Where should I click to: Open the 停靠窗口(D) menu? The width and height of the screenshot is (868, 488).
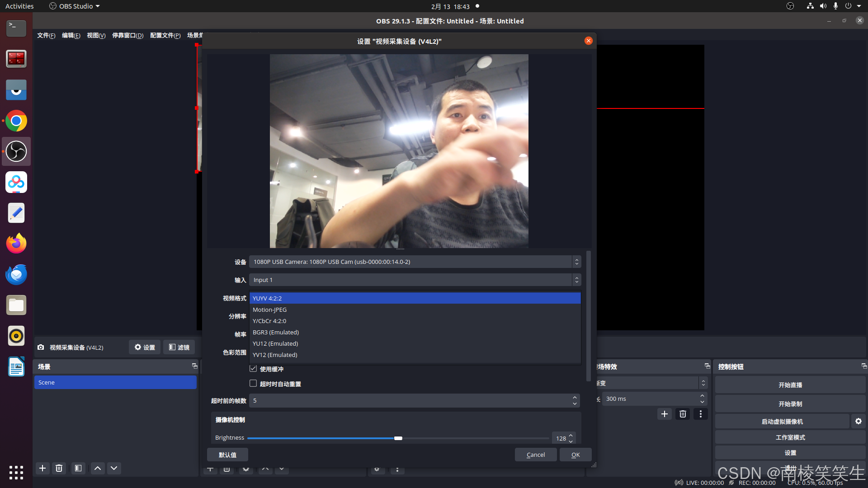point(127,35)
